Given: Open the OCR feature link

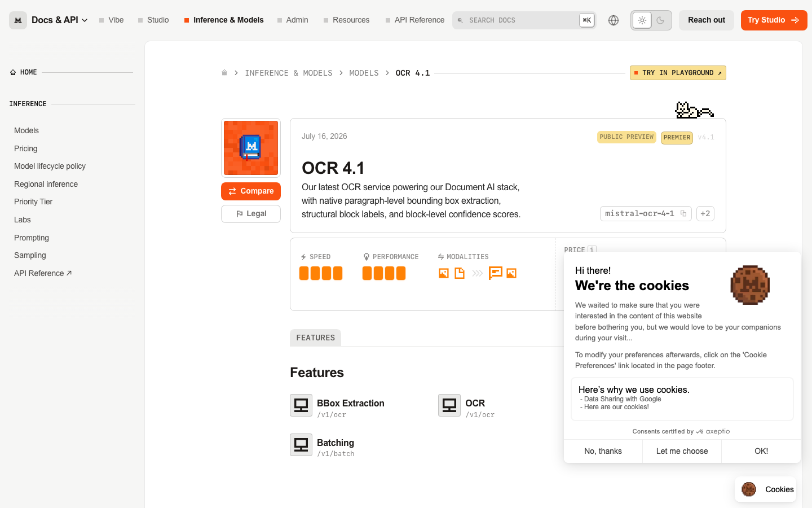Looking at the screenshot, I should pyautogui.click(x=475, y=404).
